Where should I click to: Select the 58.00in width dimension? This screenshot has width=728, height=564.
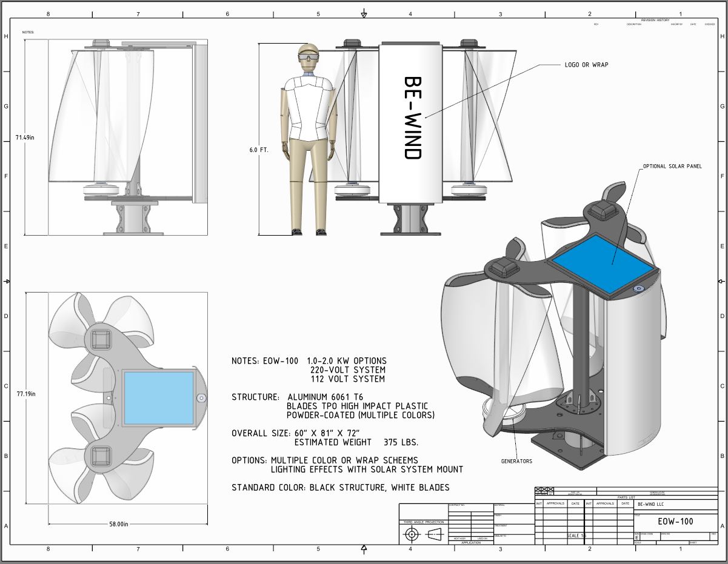pos(118,524)
